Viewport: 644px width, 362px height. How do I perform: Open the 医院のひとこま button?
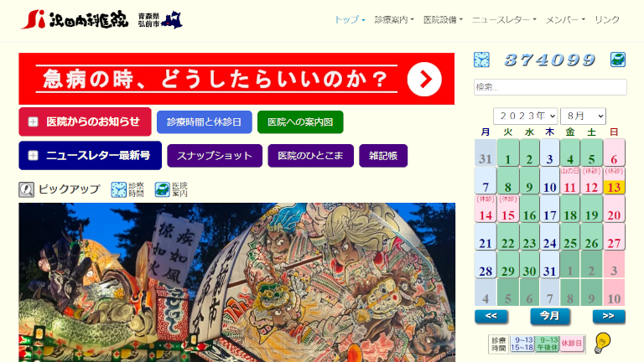[x=310, y=156]
